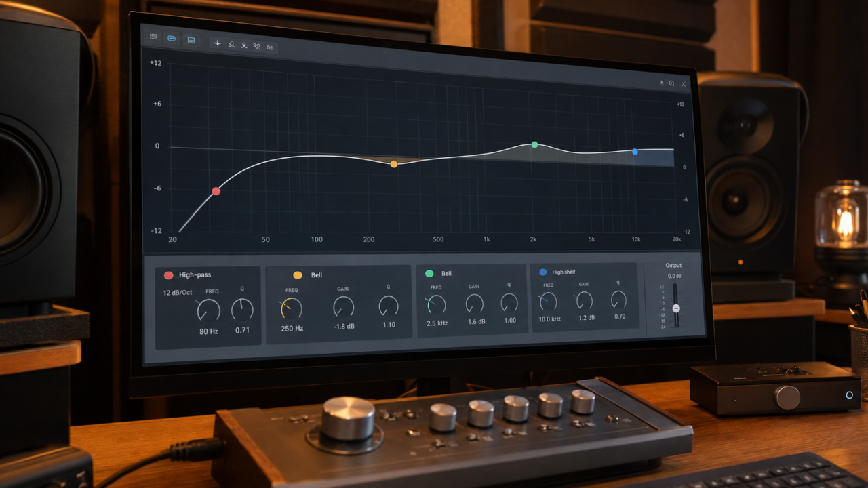Close the EQ plugin window

coord(684,84)
